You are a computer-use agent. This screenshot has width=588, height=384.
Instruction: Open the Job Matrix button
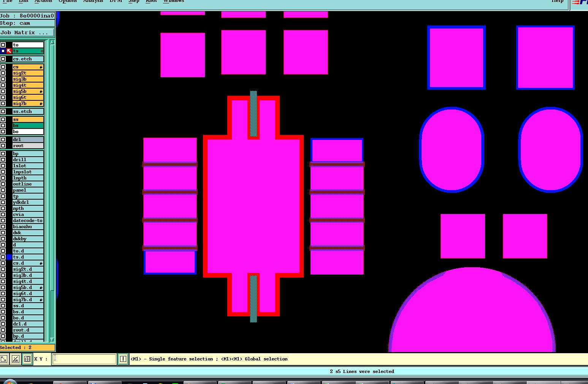coord(27,33)
